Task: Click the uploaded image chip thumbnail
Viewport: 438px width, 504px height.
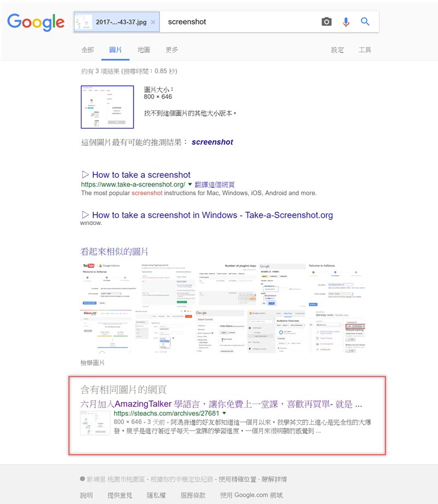Action: point(83,22)
